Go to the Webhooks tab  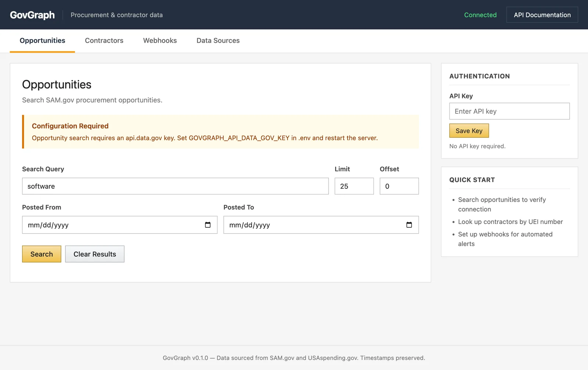click(x=160, y=40)
